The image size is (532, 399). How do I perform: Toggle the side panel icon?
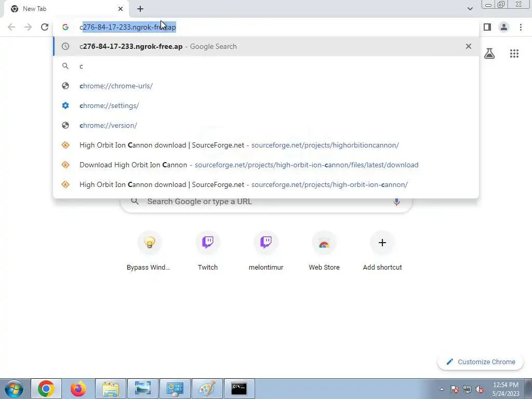tap(487, 27)
